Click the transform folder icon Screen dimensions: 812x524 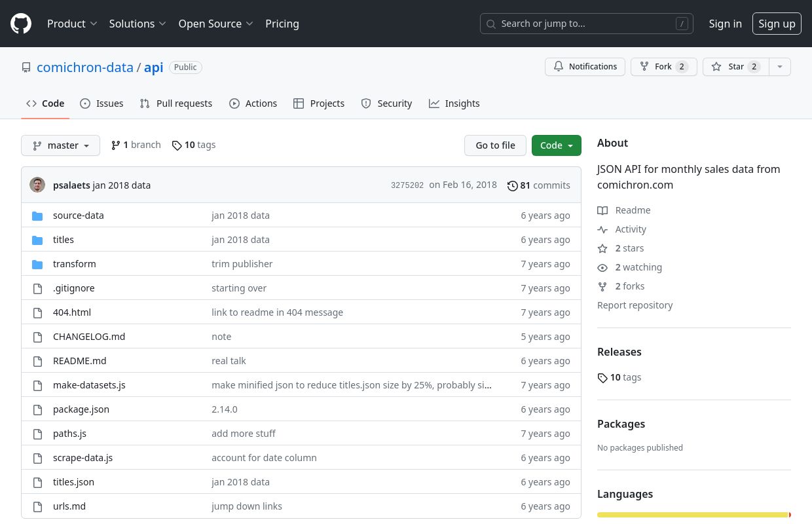click(37, 264)
